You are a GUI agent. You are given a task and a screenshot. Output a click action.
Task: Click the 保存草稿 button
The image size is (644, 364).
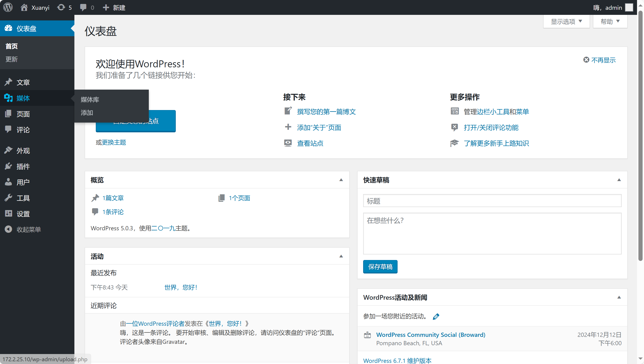pos(380,267)
